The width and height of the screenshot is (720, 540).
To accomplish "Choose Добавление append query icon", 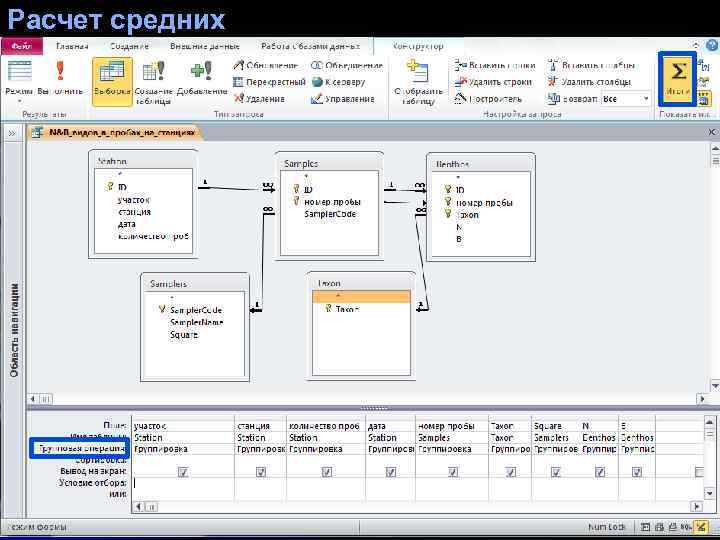I will [x=202, y=78].
